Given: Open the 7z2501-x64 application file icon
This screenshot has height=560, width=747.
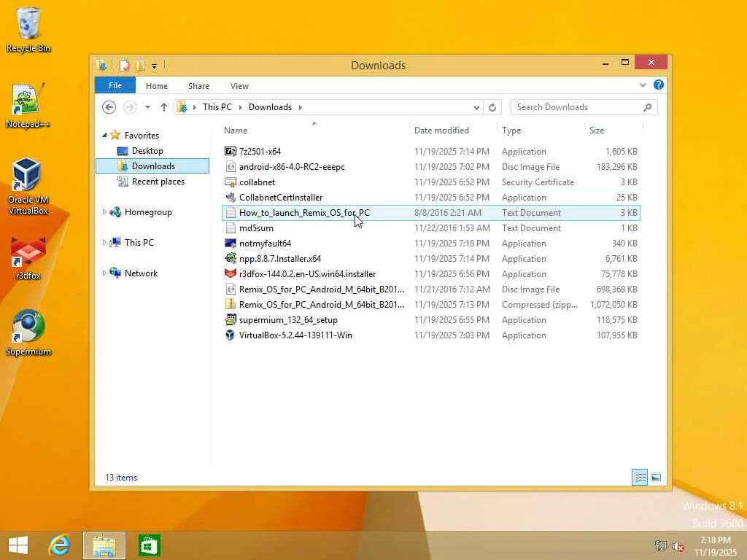Looking at the screenshot, I should click(230, 152).
